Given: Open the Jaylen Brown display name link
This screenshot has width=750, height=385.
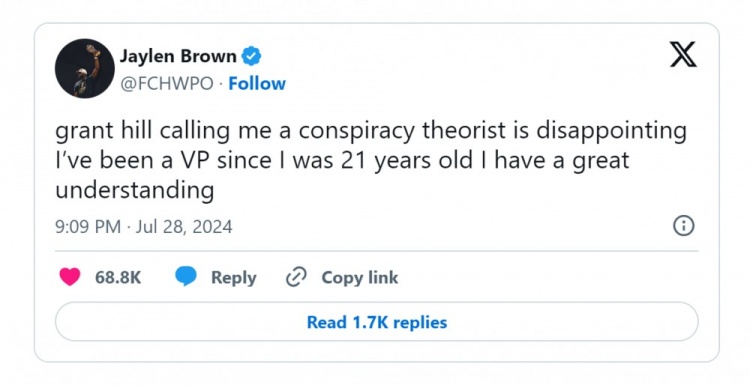Looking at the screenshot, I should (178, 56).
